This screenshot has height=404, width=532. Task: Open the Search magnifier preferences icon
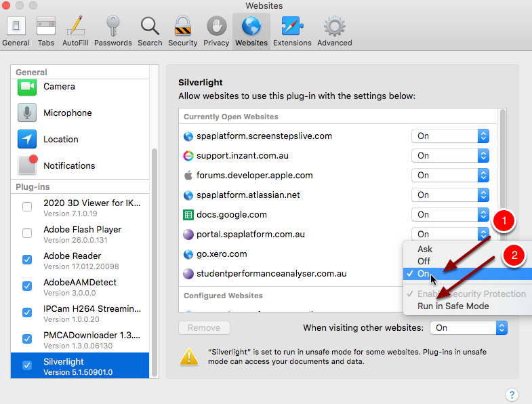(150, 26)
